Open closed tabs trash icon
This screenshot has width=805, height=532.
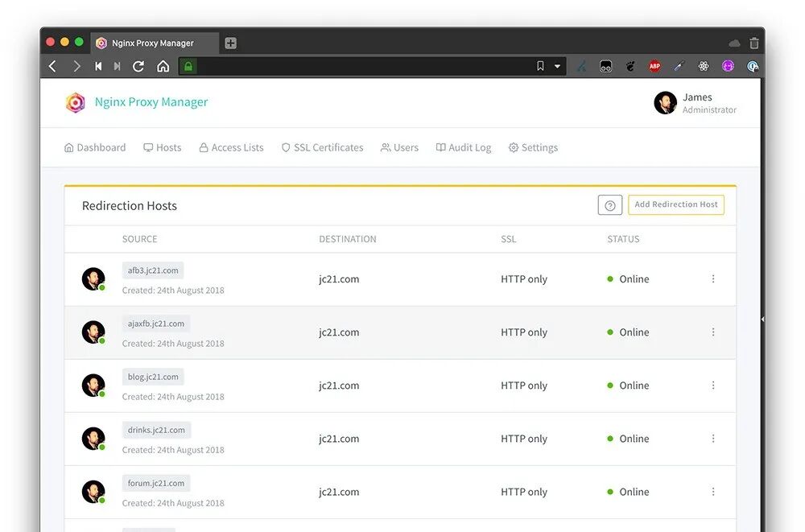tap(753, 43)
